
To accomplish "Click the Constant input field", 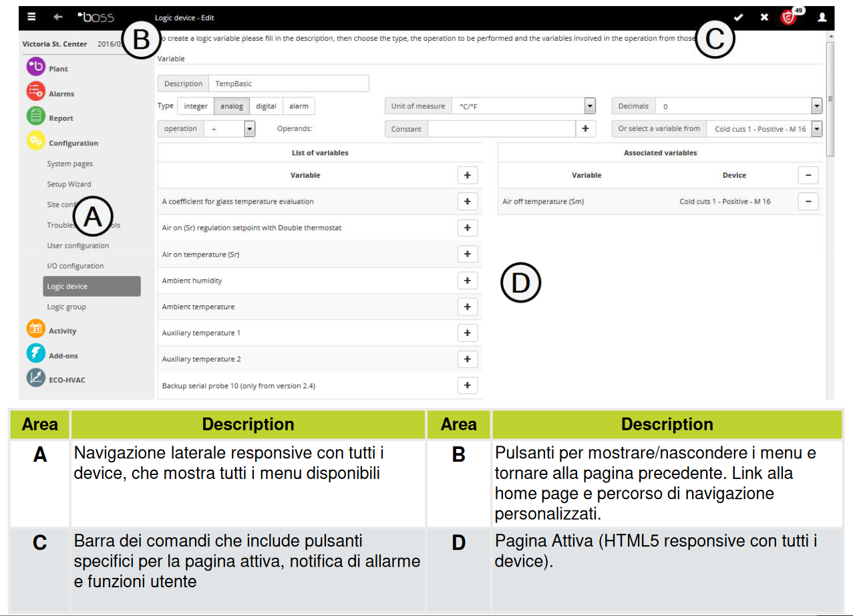I will [x=502, y=128].
